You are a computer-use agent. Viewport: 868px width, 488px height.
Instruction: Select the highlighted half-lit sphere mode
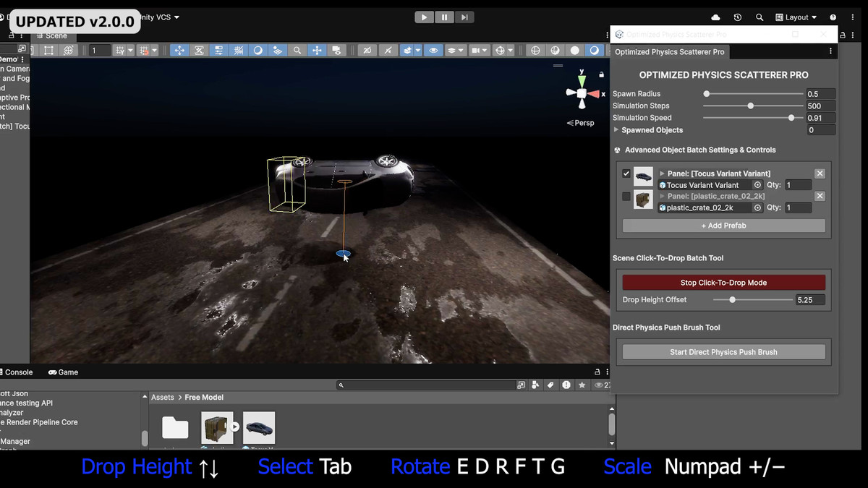pos(595,50)
